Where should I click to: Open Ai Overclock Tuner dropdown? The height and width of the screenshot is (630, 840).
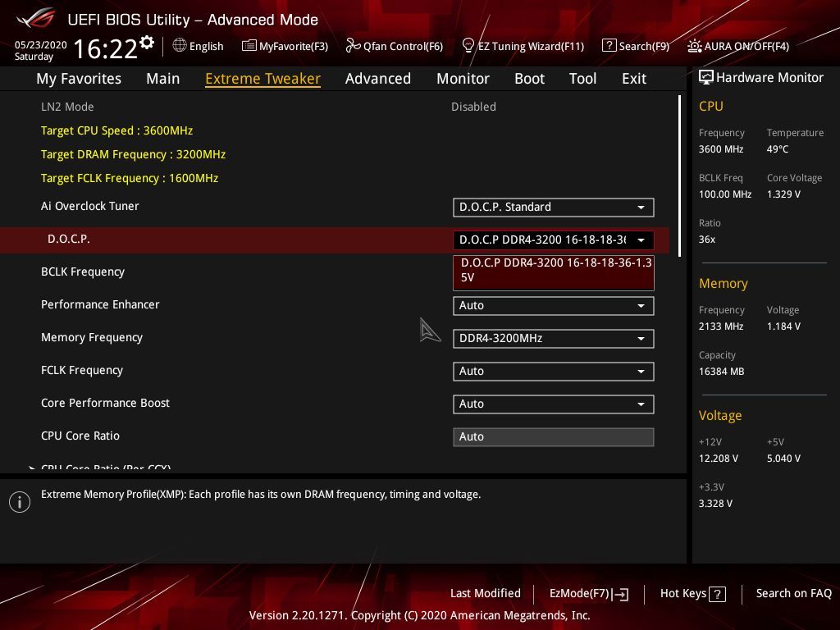click(554, 208)
